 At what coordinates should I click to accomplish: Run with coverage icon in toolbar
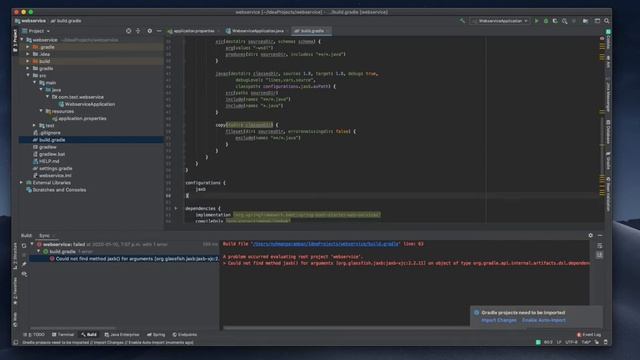click(x=555, y=21)
